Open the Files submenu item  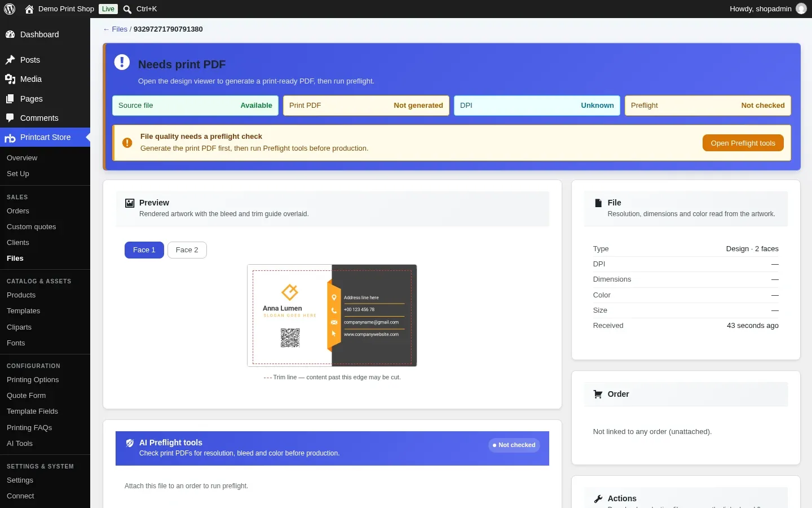(x=15, y=259)
